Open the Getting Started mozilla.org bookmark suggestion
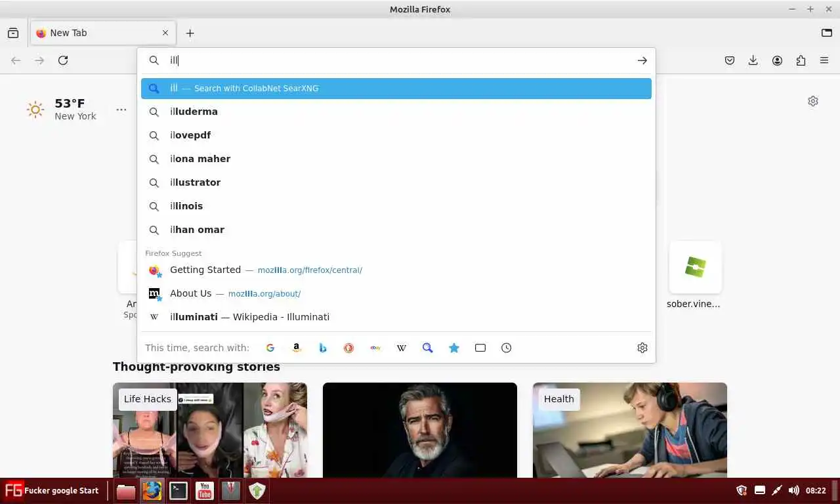The image size is (840, 504). tap(396, 270)
